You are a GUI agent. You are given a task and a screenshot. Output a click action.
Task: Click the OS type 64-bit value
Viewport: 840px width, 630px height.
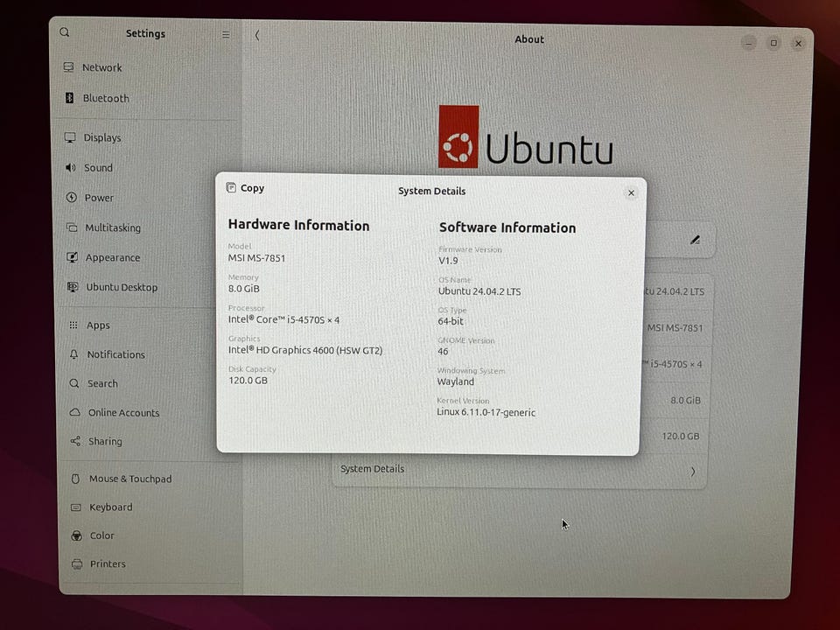point(451,321)
